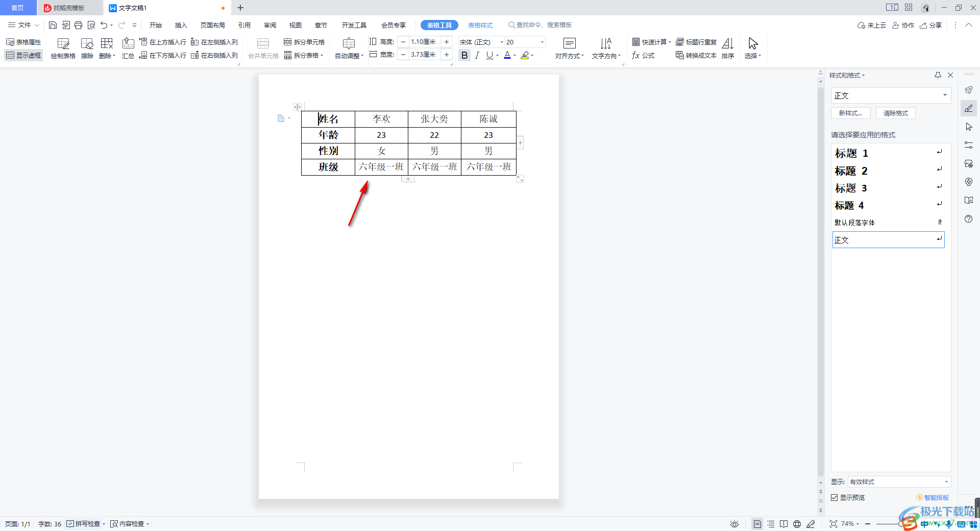Toggle eye protection mode icon
Image resolution: width=980 pixels, height=531 pixels.
click(734, 524)
